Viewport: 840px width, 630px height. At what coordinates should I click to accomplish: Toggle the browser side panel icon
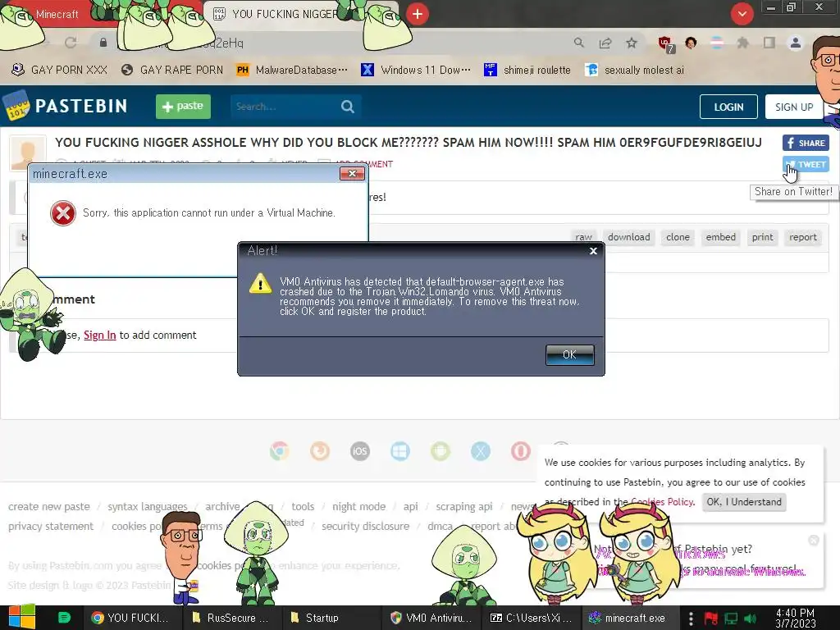pyautogui.click(x=769, y=43)
